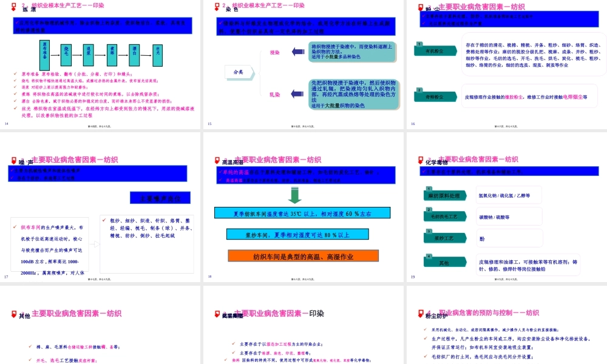This screenshot has width=607, height=364.
Task: Click the red bookmark icon beside 高温高湿 title
Action: 217,160
